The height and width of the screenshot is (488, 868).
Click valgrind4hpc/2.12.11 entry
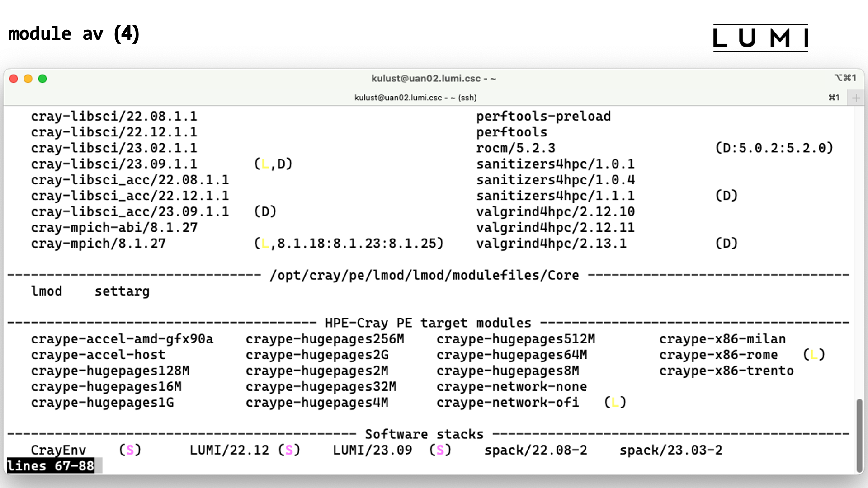[555, 227]
